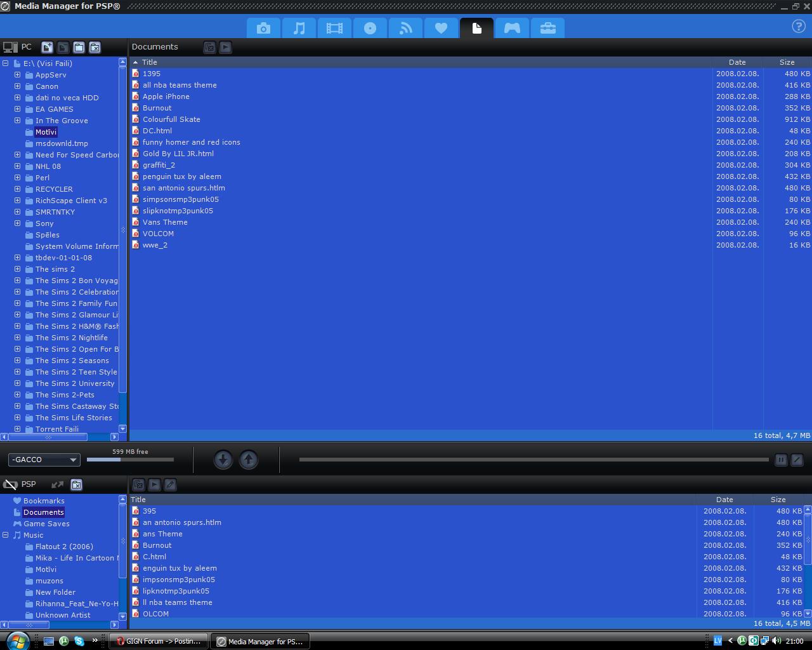Open the Photos camera tab
812x650 pixels.
[263, 28]
